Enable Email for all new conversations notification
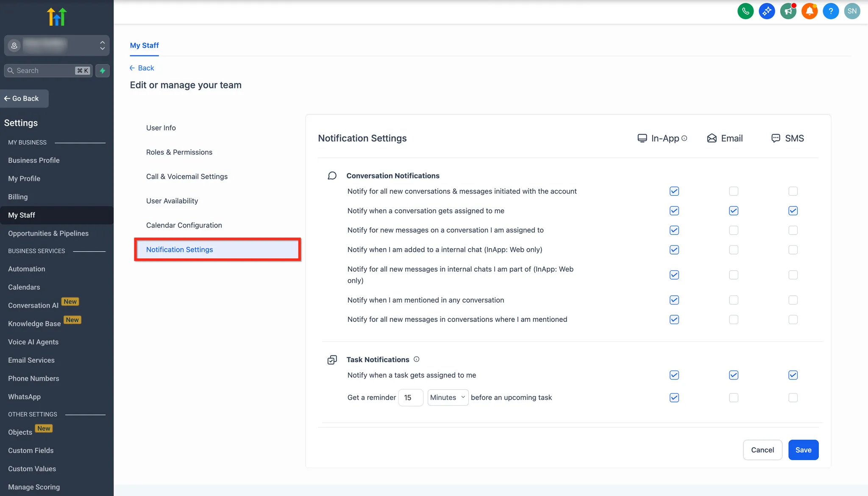Viewport: 868px width, 496px height. pos(734,191)
